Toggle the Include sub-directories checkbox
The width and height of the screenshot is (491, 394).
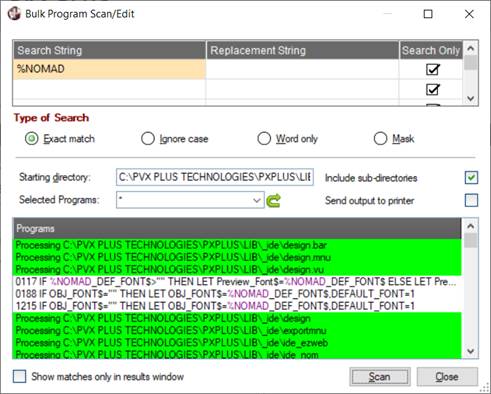(471, 177)
